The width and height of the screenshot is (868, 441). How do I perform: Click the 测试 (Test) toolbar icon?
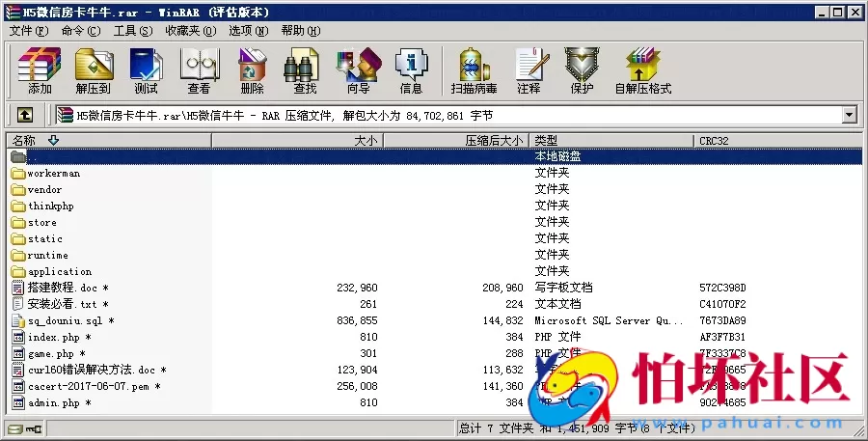click(x=147, y=70)
